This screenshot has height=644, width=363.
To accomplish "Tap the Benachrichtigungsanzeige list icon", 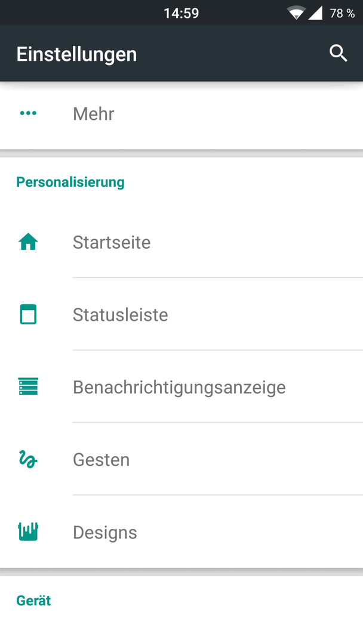I will [x=28, y=386].
